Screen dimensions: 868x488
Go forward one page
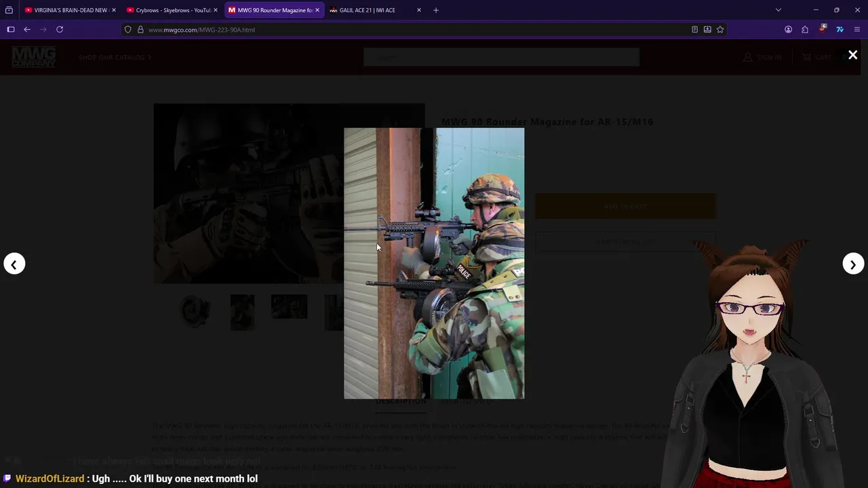tap(43, 29)
